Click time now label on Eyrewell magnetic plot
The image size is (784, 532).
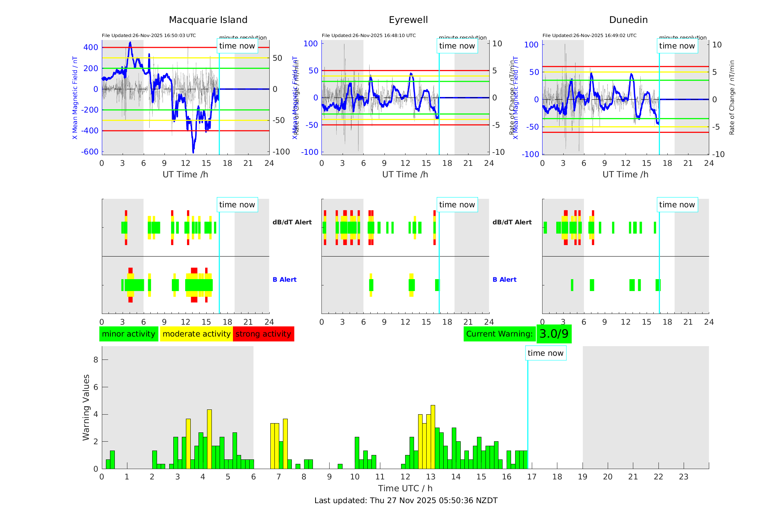[x=457, y=46]
